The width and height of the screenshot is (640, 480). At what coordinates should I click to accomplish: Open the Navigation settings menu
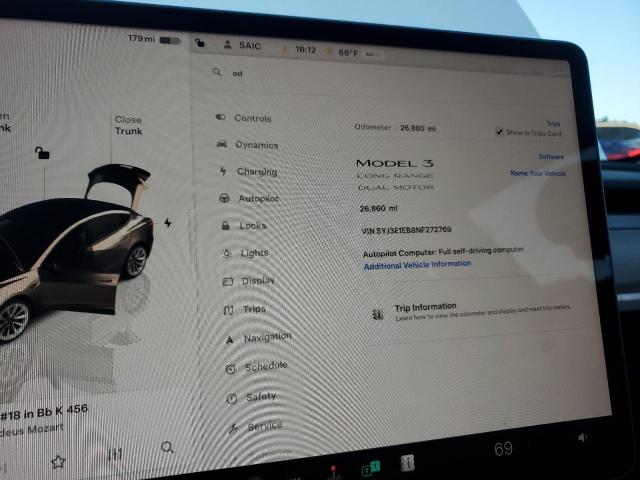coord(266,337)
